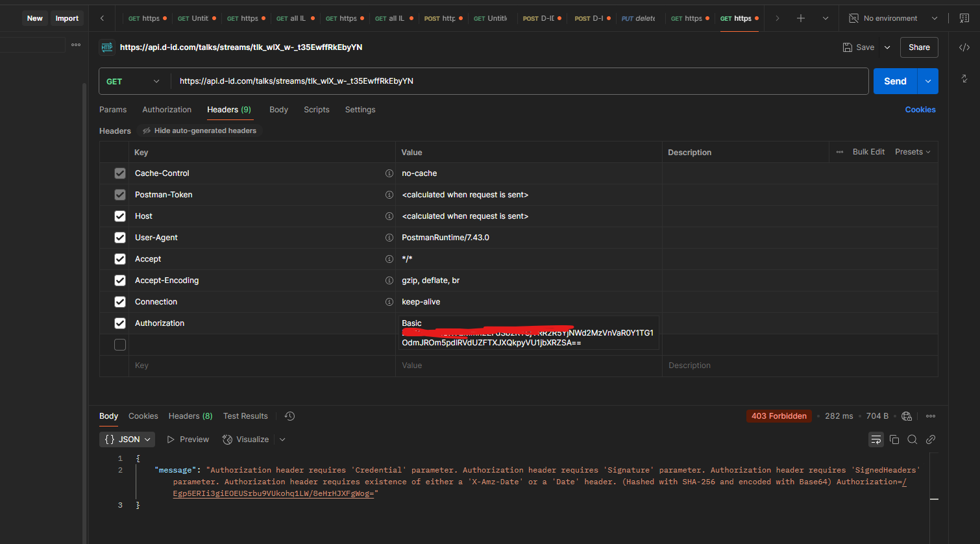Click the info icon beside Accept-Encoding

click(x=389, y=280)
